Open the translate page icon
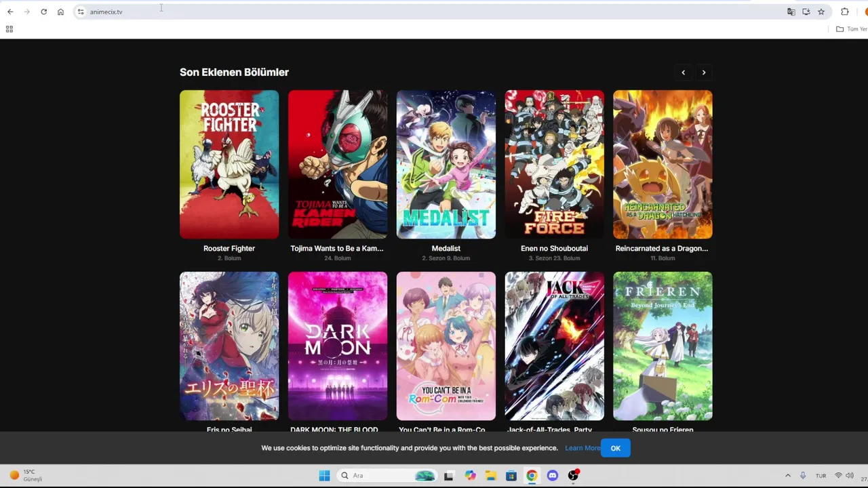868x488 pixels. coord(791,12)
